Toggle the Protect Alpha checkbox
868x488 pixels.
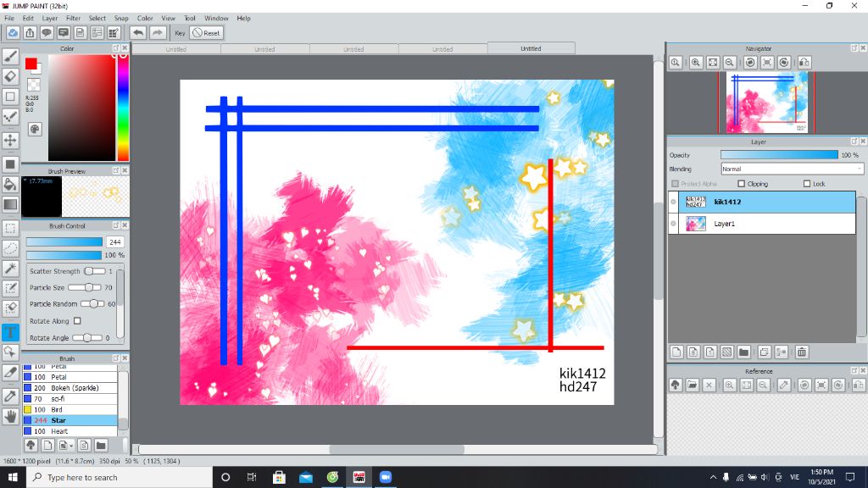(675, 184)
